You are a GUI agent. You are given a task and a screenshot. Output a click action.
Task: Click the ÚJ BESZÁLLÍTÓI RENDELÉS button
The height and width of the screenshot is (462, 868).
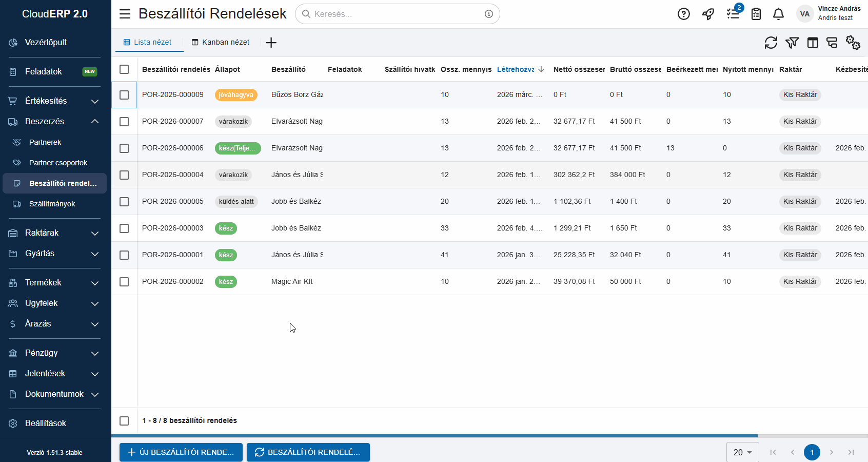tap(181, 452)
